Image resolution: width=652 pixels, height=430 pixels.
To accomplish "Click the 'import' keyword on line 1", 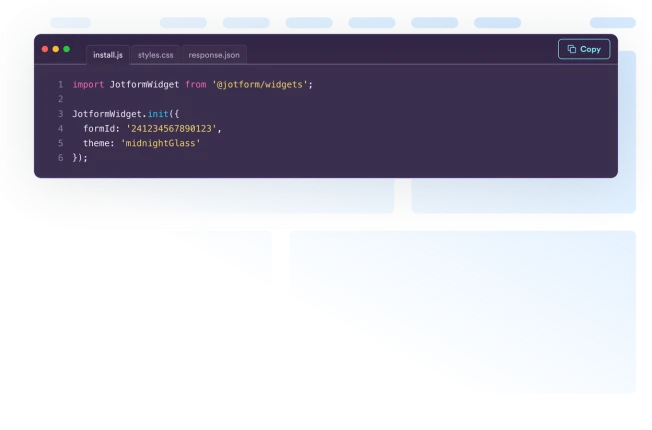I will pos(88,85).
